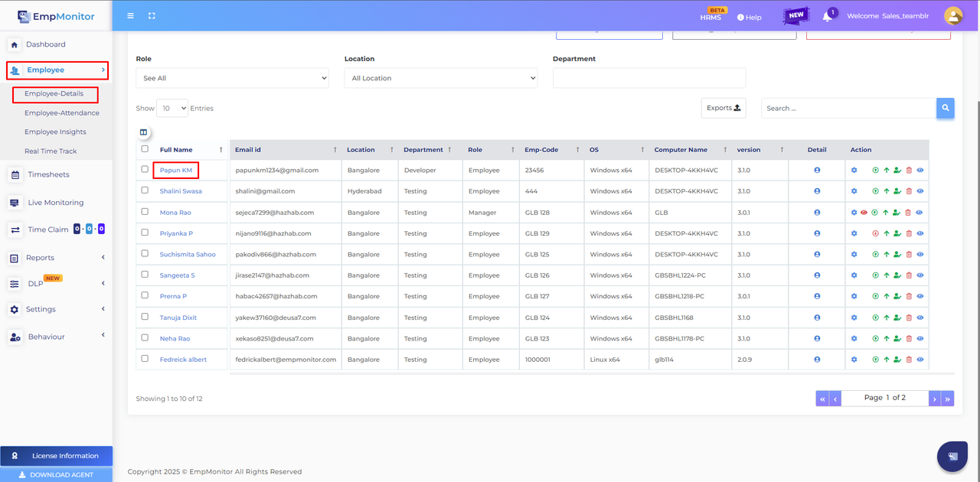Viewport: 980px width, 482px height.
Task: Click green user-edit icon for Prerna P
Action: tap(897, 296)
